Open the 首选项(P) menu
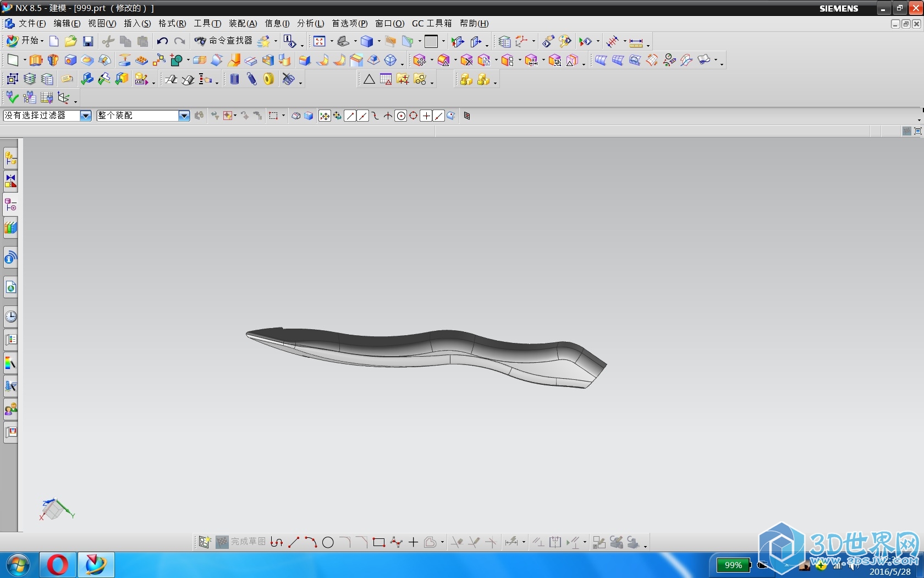 click(349, 23)
